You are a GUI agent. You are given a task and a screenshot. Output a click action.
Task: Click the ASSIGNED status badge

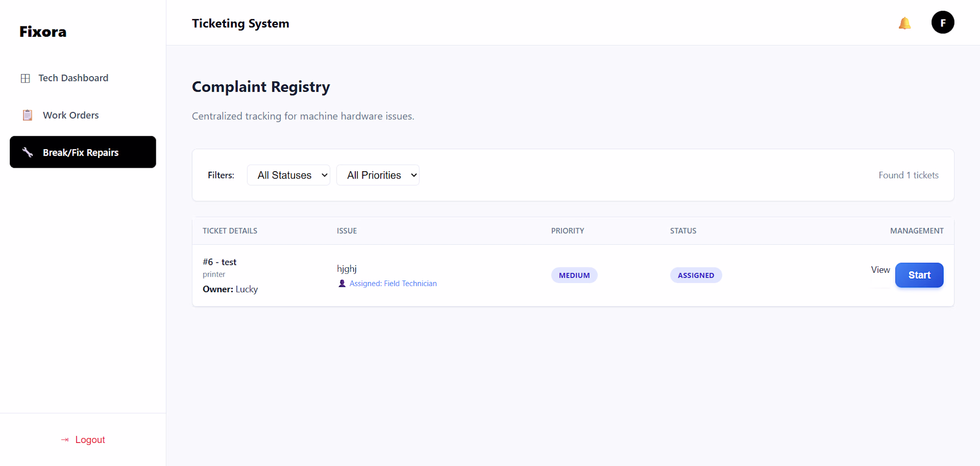tap(696, 275)
